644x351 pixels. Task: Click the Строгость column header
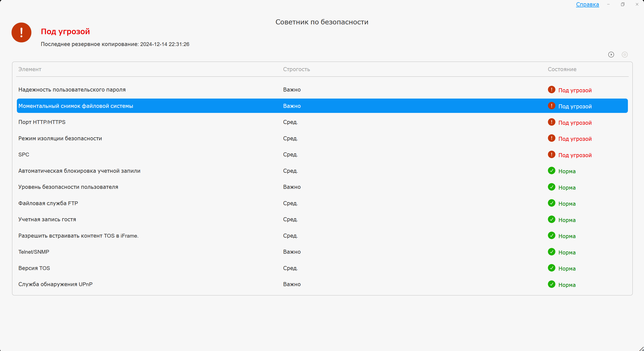[x=296, y=69]
